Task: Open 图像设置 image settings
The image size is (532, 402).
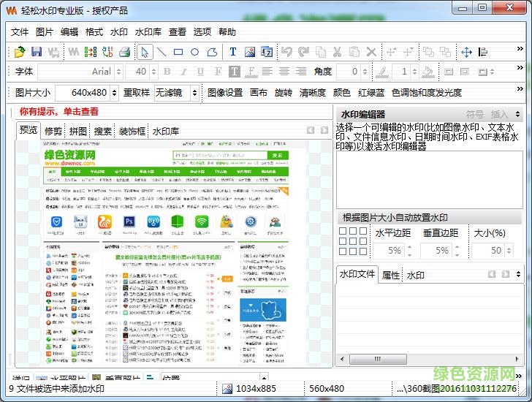Action: point(225,93)
